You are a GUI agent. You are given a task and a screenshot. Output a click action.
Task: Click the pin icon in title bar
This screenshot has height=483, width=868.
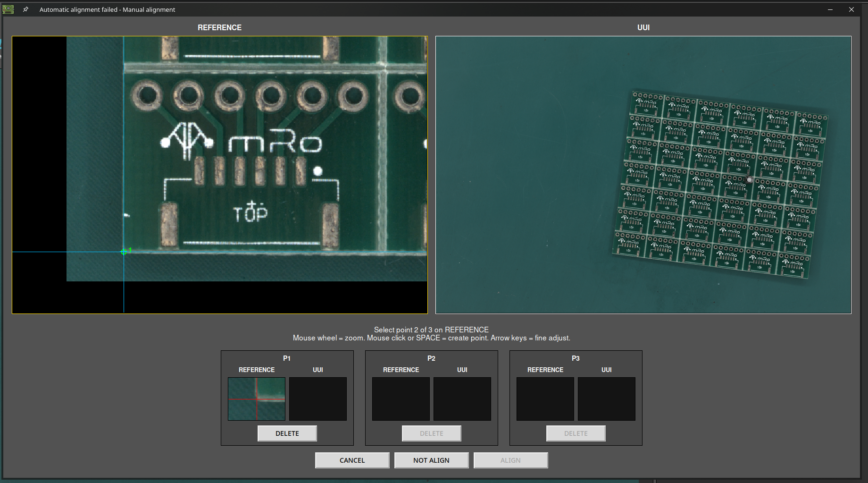pyautogui.click(x=25, y=9)
